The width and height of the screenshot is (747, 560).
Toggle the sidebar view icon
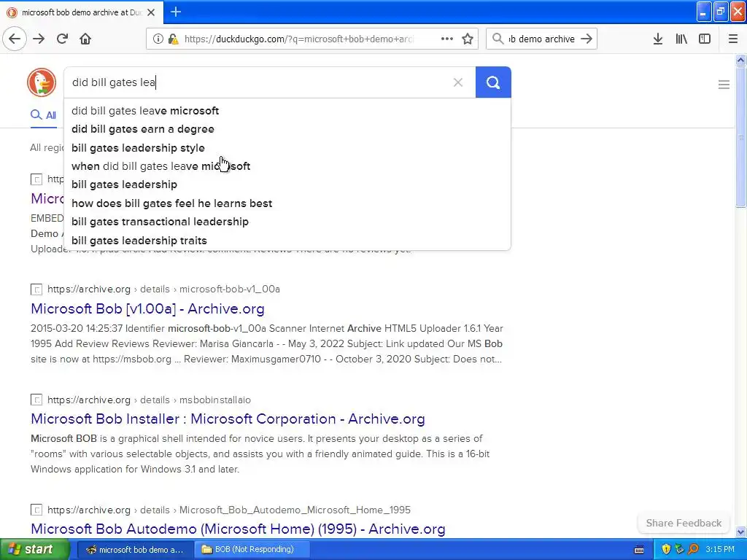click(705, 39)
